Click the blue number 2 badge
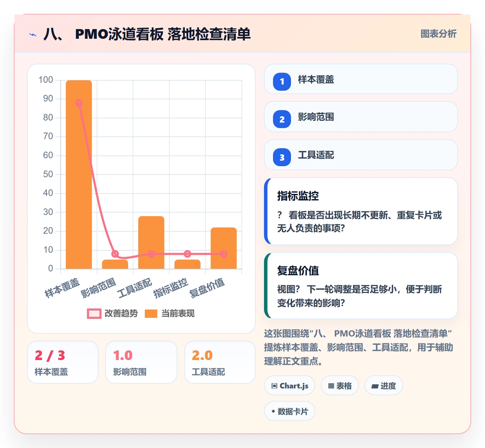This screenshot has height=448, width=485. tap(282, 119)
